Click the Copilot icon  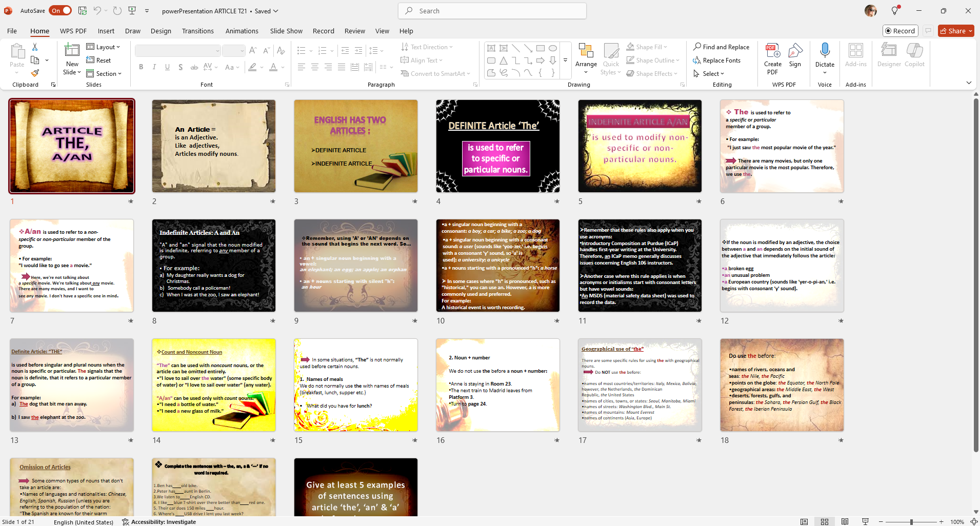click(x=914, y=50)
